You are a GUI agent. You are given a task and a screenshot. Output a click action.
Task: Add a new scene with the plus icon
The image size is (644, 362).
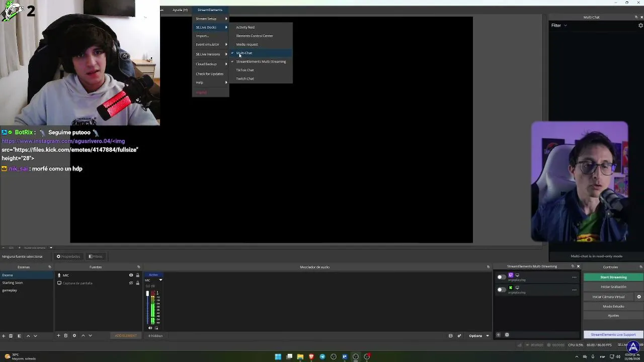coord(4,336)
